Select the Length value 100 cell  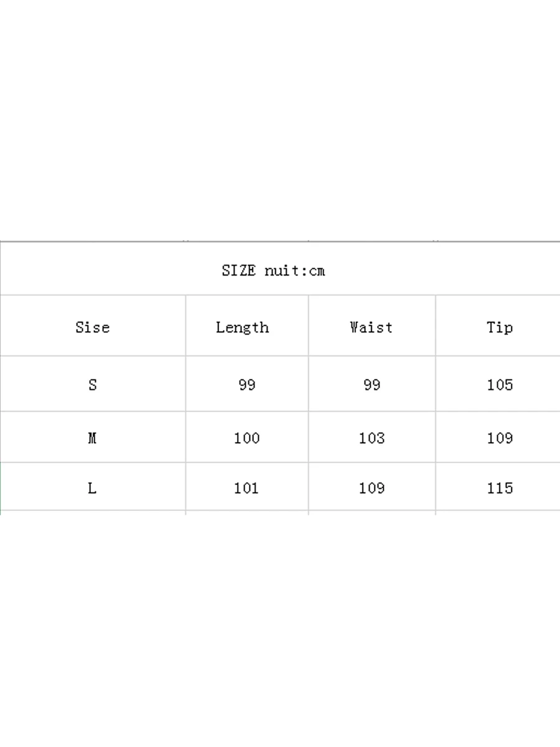247,437
